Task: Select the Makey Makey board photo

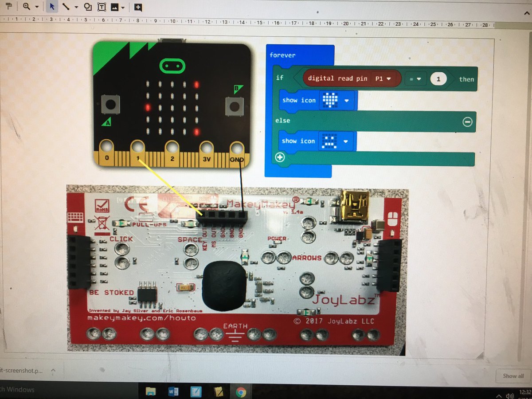Action: [x=237, y=271]
